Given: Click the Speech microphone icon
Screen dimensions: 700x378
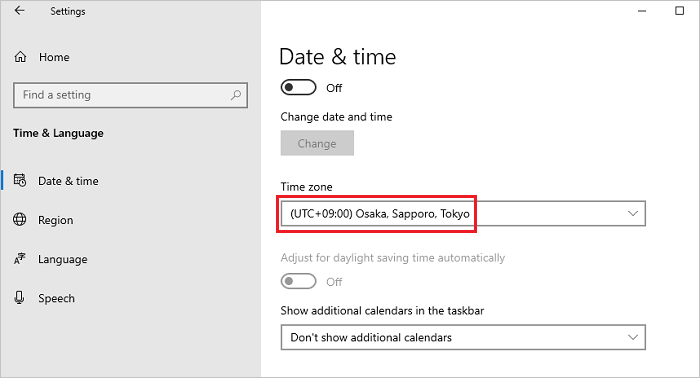Looking at the screenshot, I should 19,298.
